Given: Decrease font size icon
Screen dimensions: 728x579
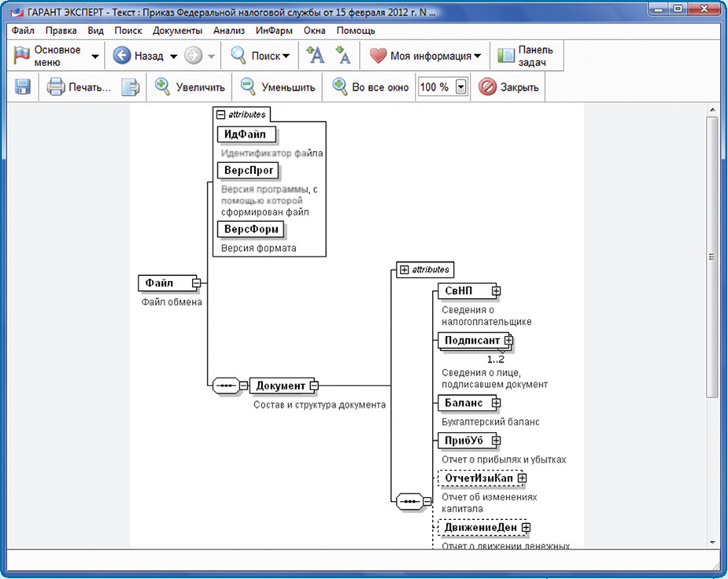Looking at the screenshot, I should tap(343, 56).
